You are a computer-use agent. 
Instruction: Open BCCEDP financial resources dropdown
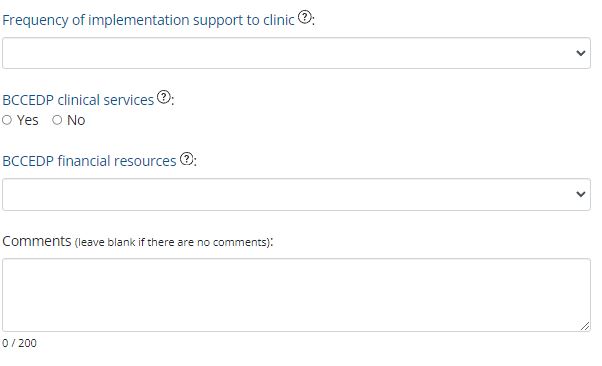[296, 194]
